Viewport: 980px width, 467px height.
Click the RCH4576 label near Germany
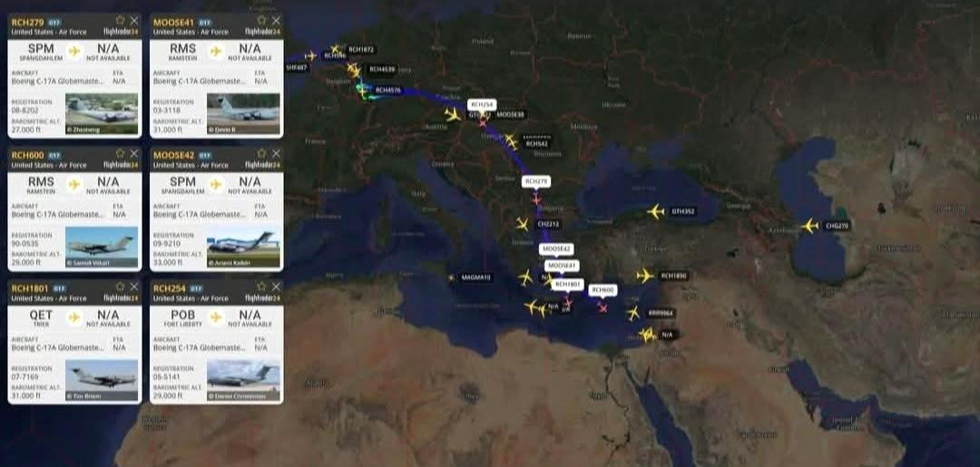pos(388,91)
